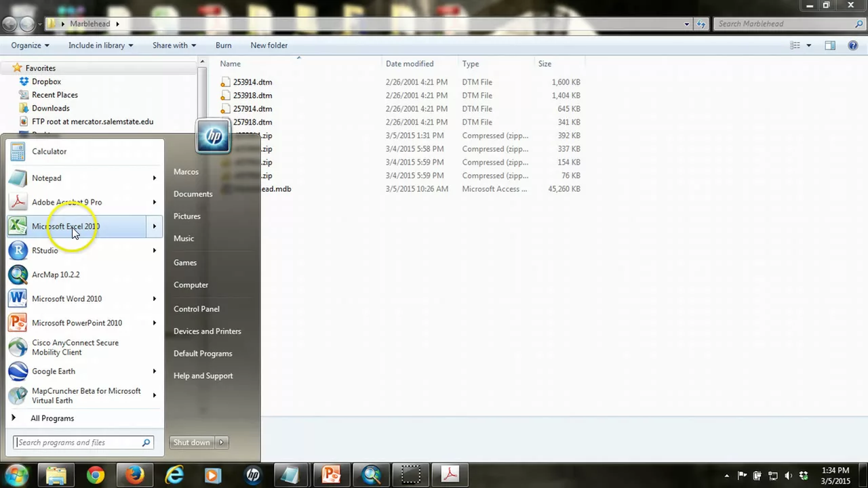This screenshot has height=488, width=868.
Task: Expand PowerPoint 2010 jump list arrow
Action: [x=155, y=323]
